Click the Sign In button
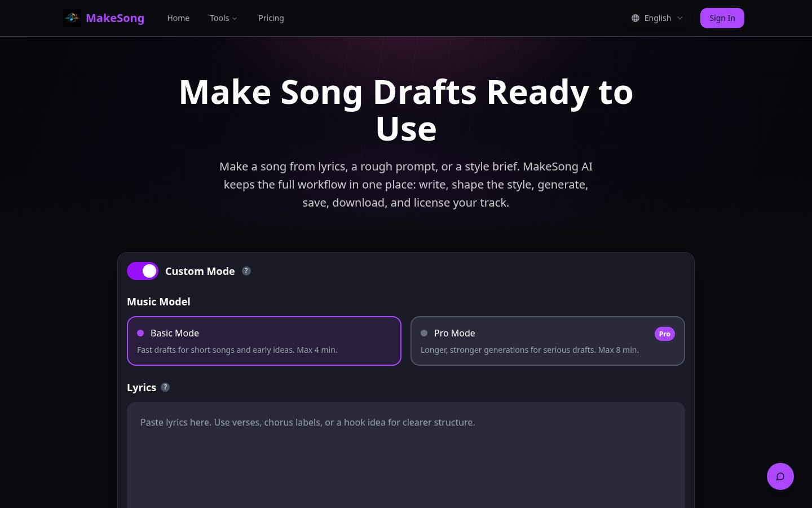Viewport: 812px width, 508px height. (x=722, y=18)
